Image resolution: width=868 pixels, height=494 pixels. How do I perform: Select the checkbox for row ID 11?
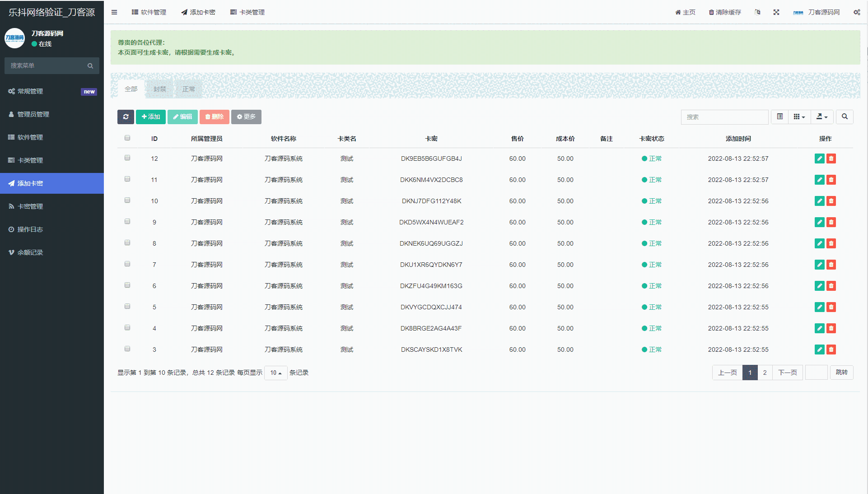127,179
